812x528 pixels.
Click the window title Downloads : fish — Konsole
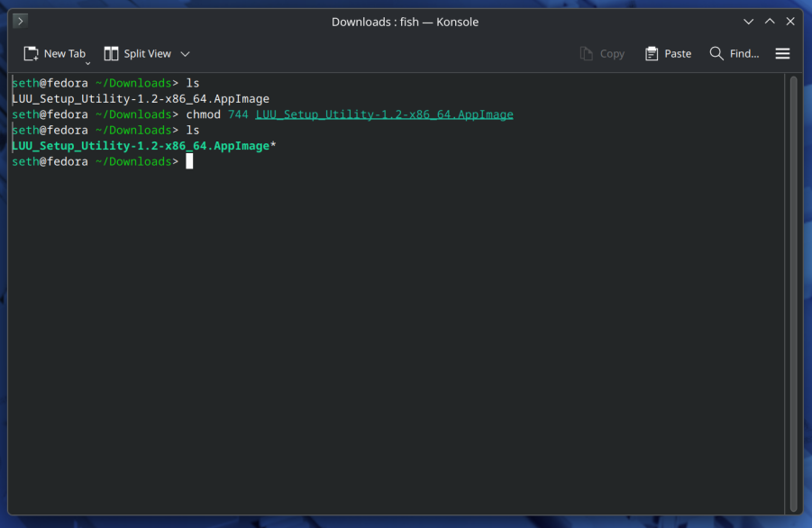click(405, 22)
